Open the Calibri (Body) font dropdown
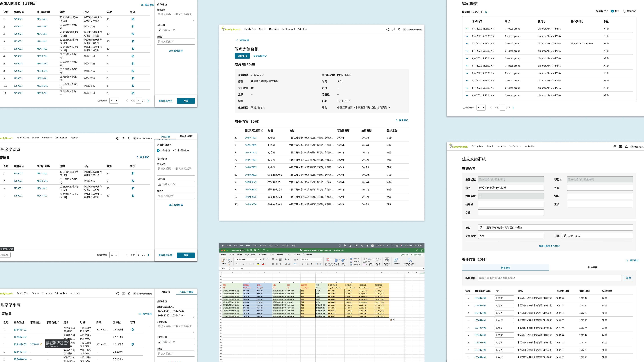This screenshot has width=644, height=362. (244, 259)
